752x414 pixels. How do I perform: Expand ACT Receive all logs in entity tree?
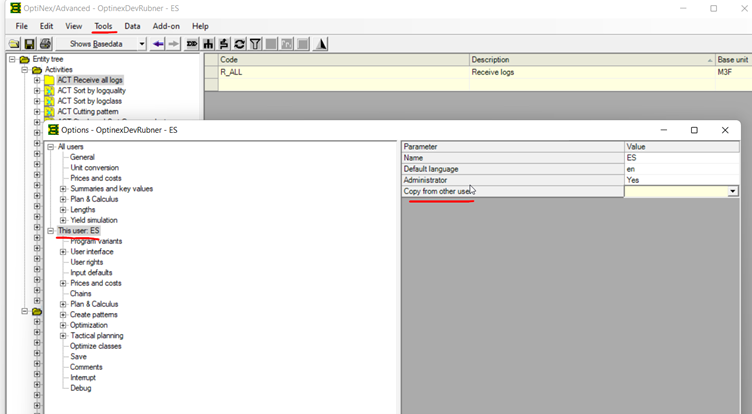pyautogui.click(x=37, y=80)
